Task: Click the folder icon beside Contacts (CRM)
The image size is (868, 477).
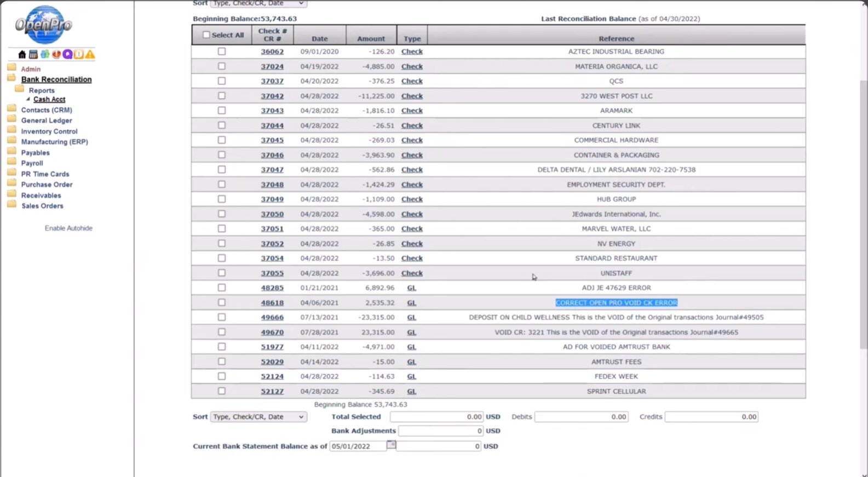Action: [12, 108]
